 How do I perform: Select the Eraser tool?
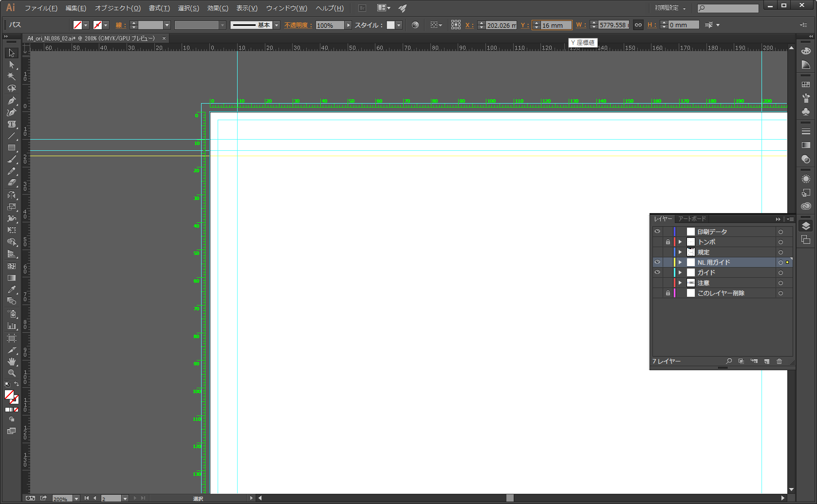coord(12,183)
